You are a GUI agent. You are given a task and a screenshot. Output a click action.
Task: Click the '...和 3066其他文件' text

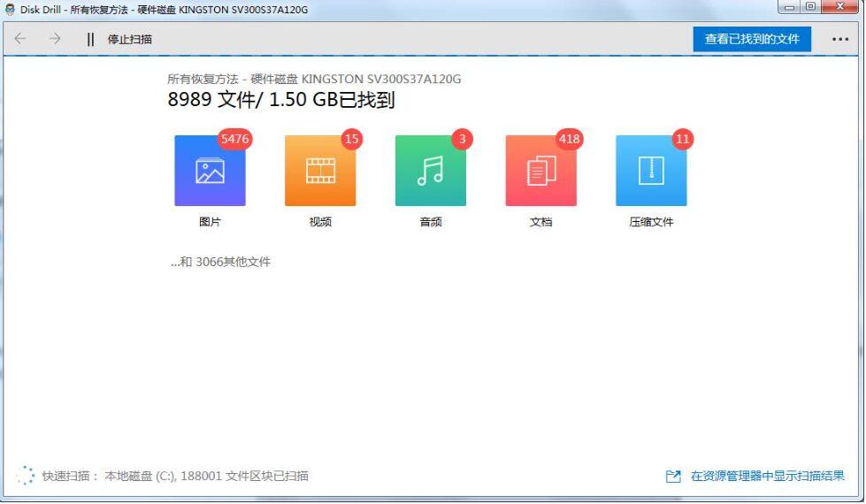[x=221, y=262]
